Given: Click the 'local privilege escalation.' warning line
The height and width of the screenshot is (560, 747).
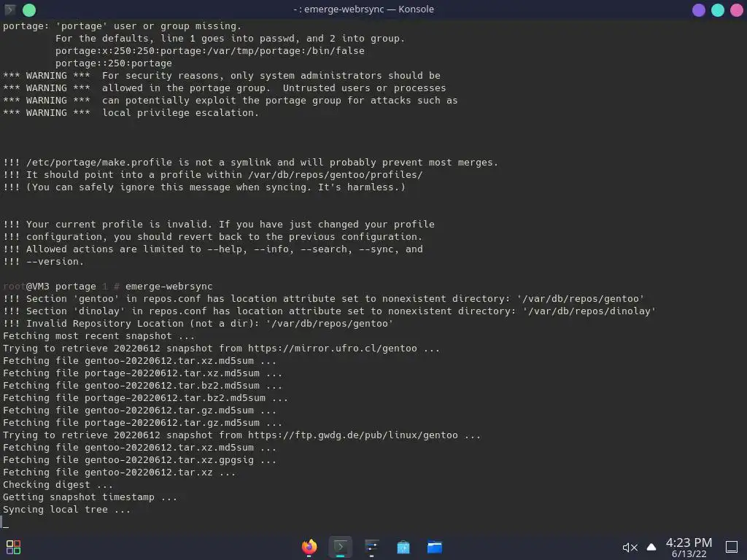Looking at the screenshot, I should pyautogui.click(x=131, y=113).
